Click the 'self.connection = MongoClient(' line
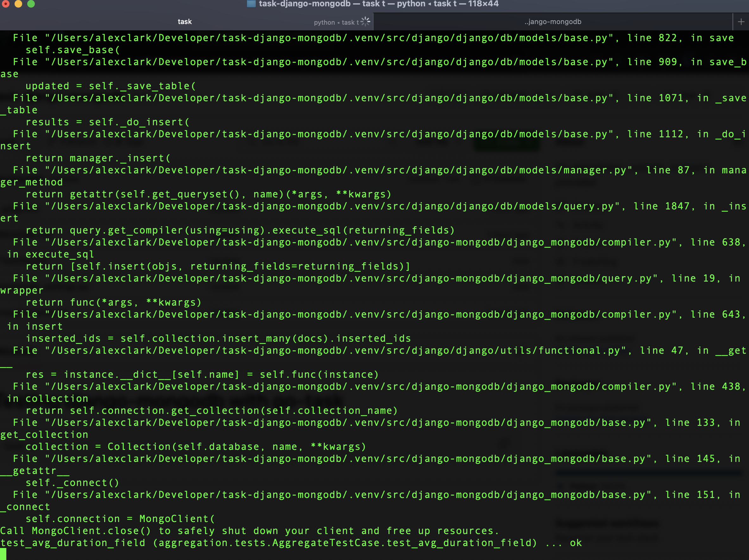749x560 pixels. (120, 519)
